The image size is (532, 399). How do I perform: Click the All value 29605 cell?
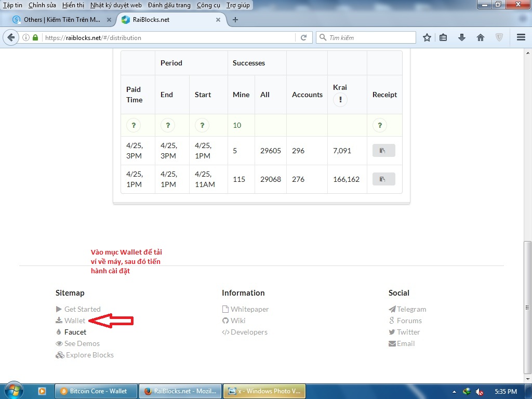pos(270,151)
